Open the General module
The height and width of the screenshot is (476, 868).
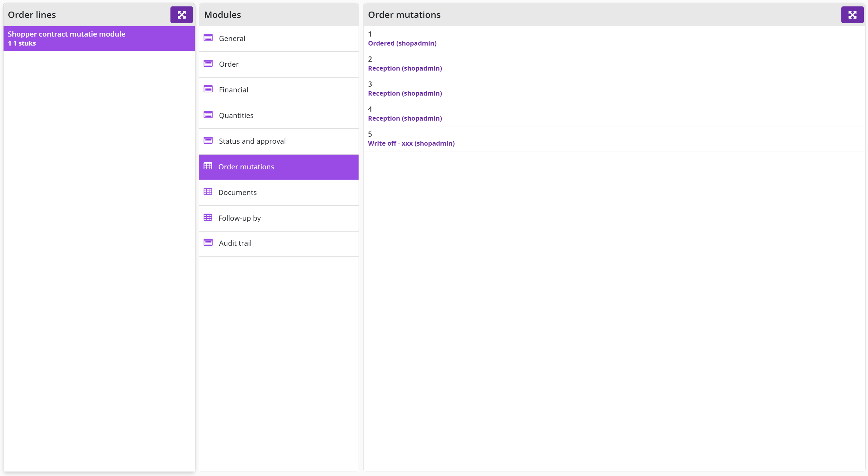279,39
